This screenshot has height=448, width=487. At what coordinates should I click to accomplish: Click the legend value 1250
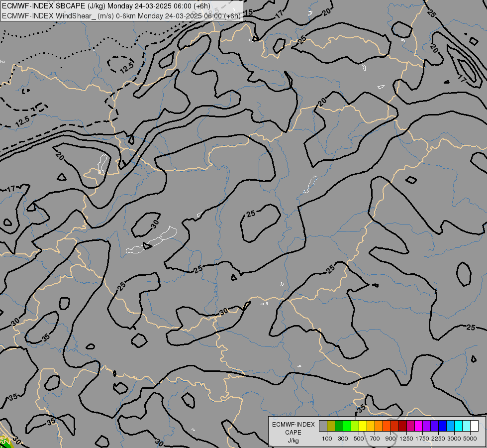pos(406,439)
